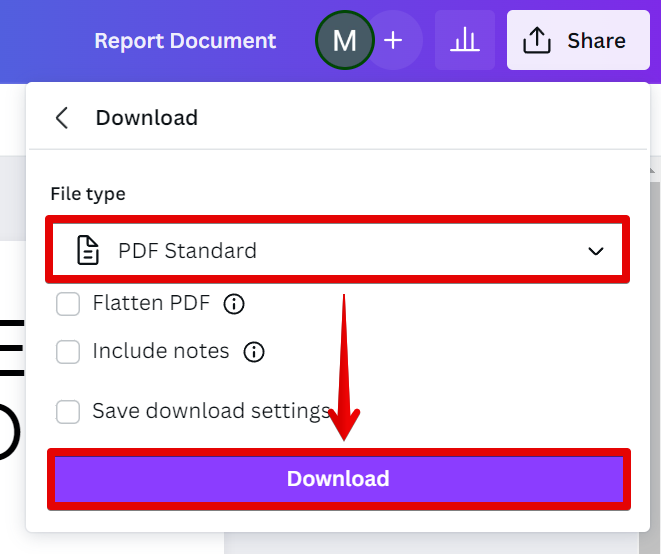This screenshot has width=661, height=554.
Task: Go back using the Download panel chevron
Action: 62,118
